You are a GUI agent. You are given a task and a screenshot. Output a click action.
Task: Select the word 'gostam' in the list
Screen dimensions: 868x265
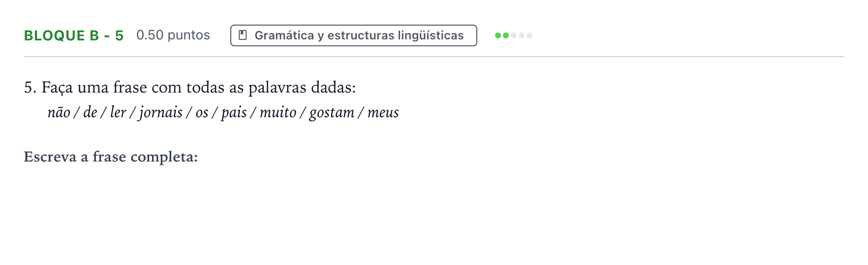pyautogui.click(x=332, y=113)
